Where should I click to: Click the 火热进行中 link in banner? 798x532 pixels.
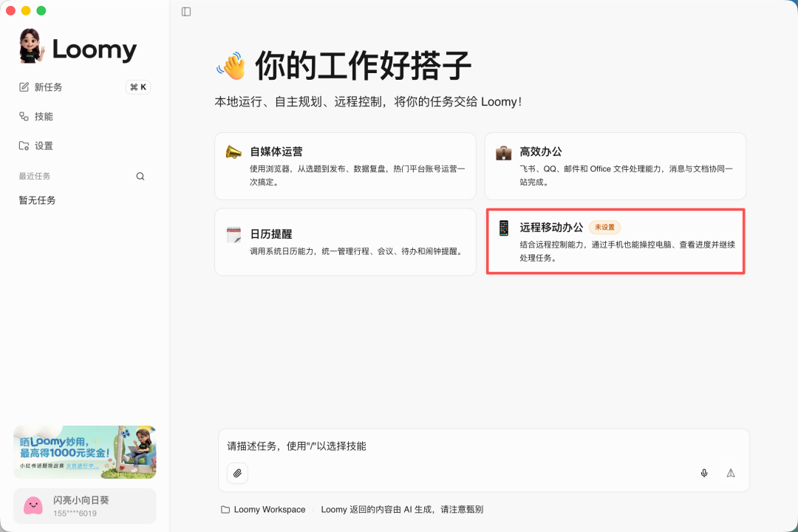coord(82,465)
